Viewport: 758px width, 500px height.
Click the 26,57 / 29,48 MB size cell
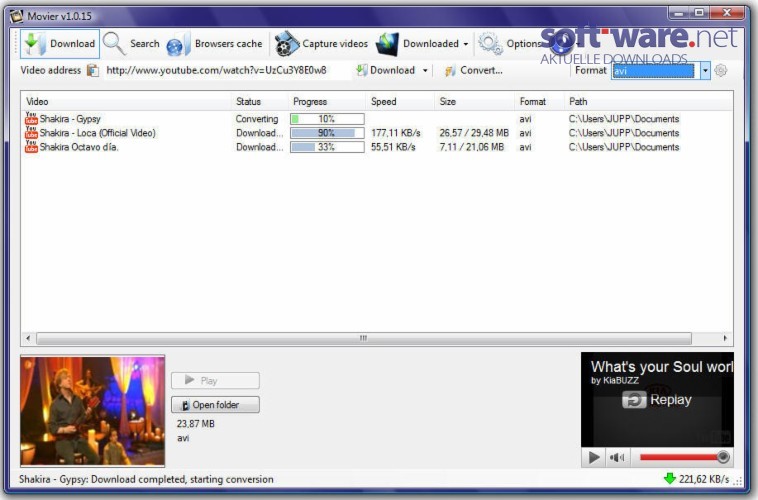click(474, 133)
